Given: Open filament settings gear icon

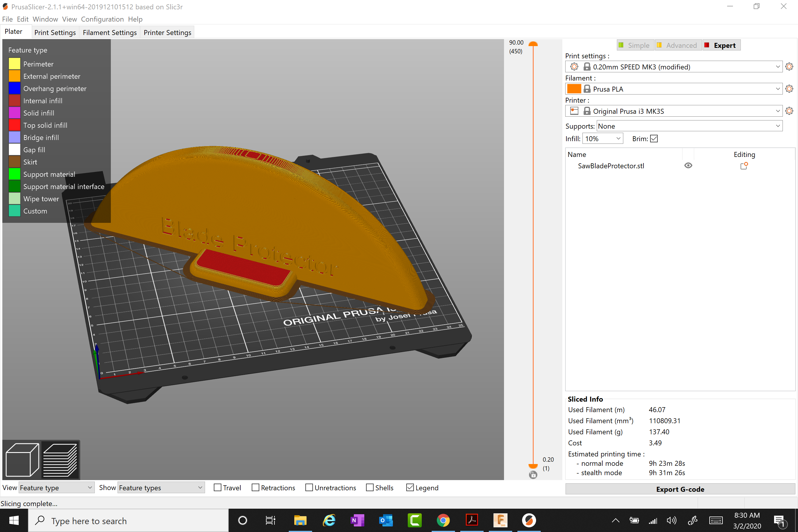Looking at the screenshot, I should tap(789, 89).
